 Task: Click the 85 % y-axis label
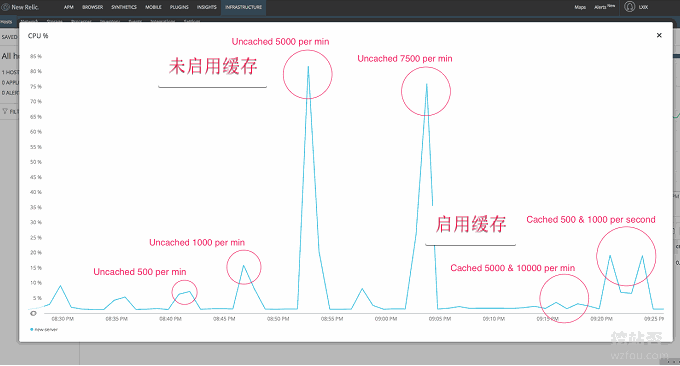click(x=36, y=56)
